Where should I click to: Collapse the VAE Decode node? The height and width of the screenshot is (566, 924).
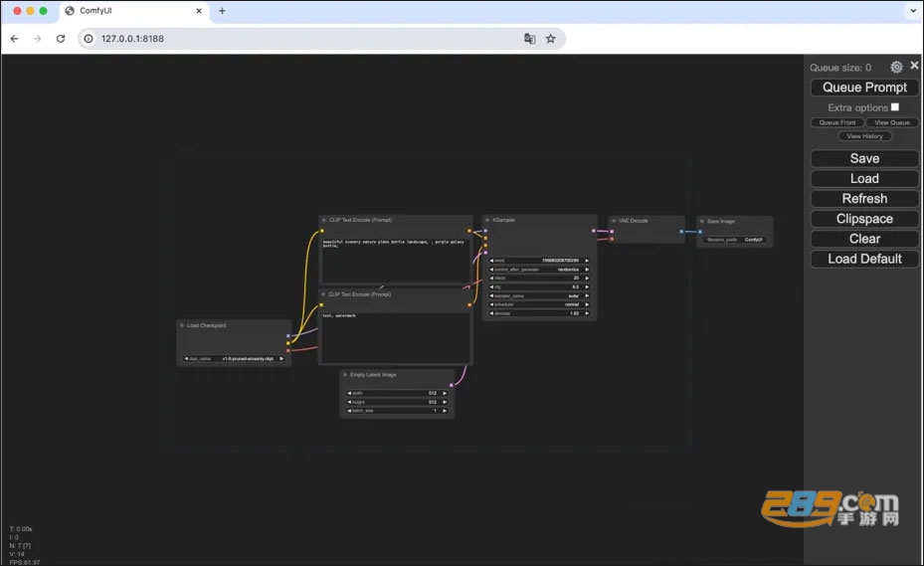(x=614, y=221)
